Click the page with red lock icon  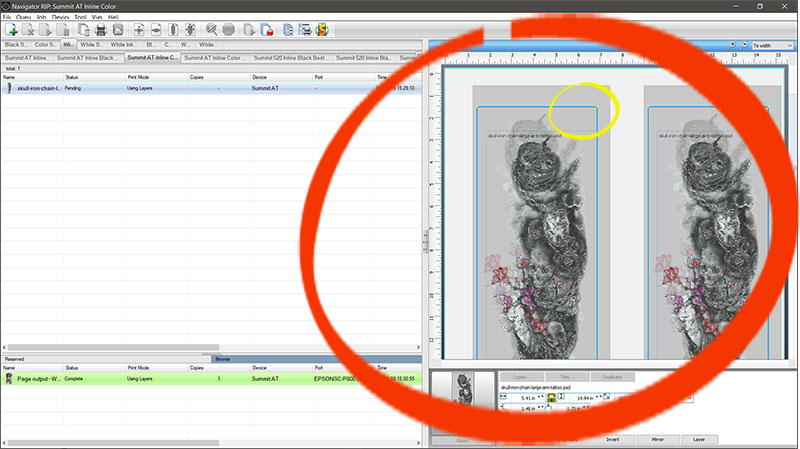pos(267,30)
